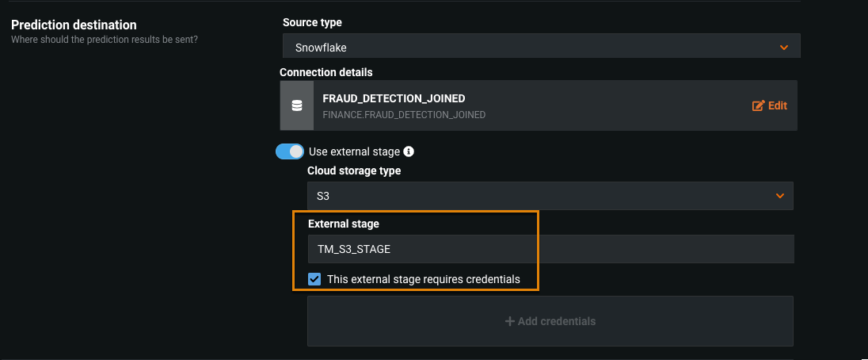The width and height of the screenshot is (868, 360).
Task: Uncheck the external stage requires credentials checkbox
Action: (x=314, y=279)
